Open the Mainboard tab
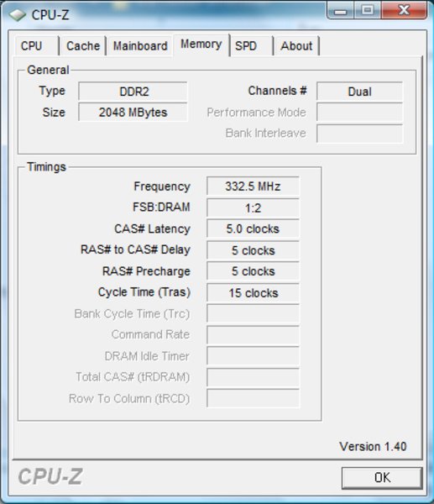This screenshot has width=434, height=504. pyautogui.click(x=140, y=46)
